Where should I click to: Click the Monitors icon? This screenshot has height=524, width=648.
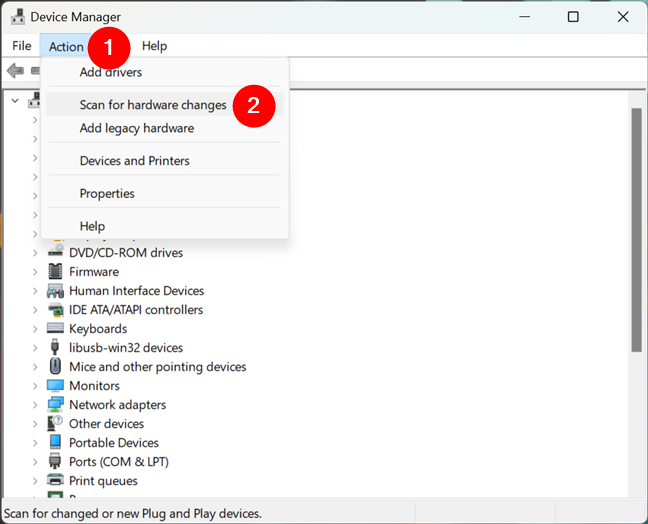click(55, 386)
